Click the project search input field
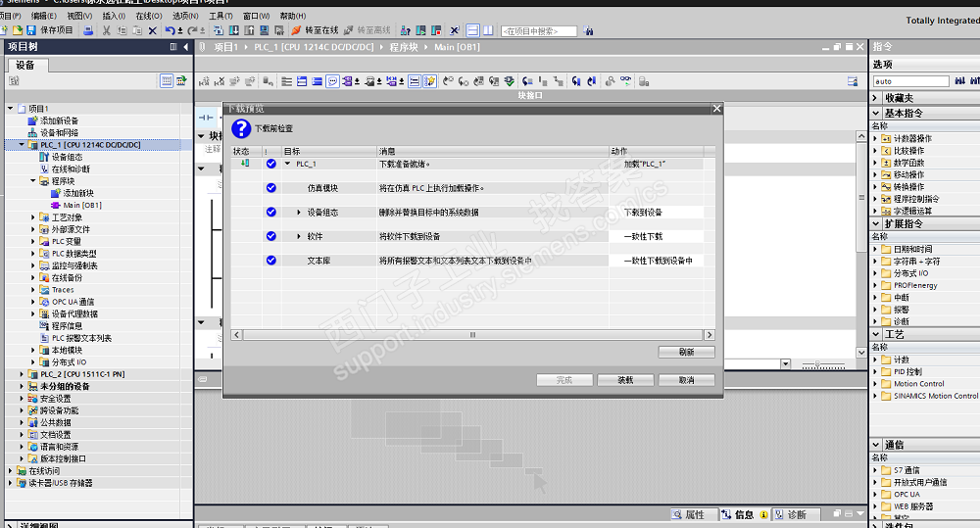Viewport: 980px width, 528px height. 538,30
